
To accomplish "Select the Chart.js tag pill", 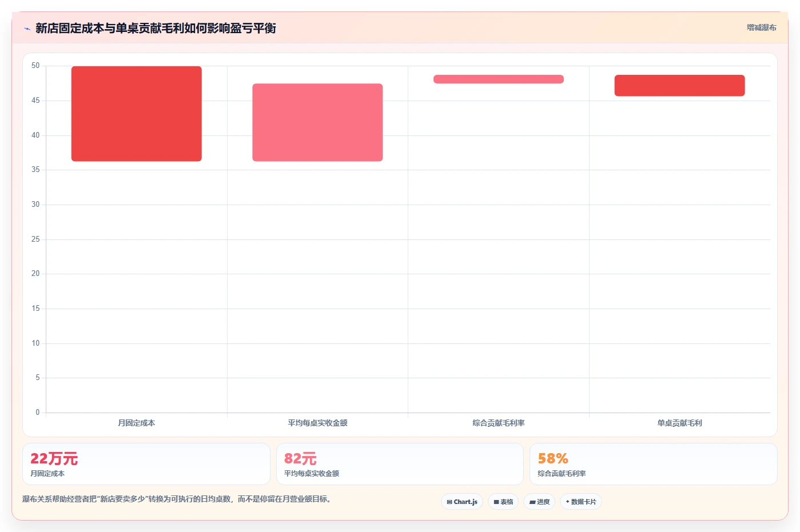I will [x=462, y=502].
